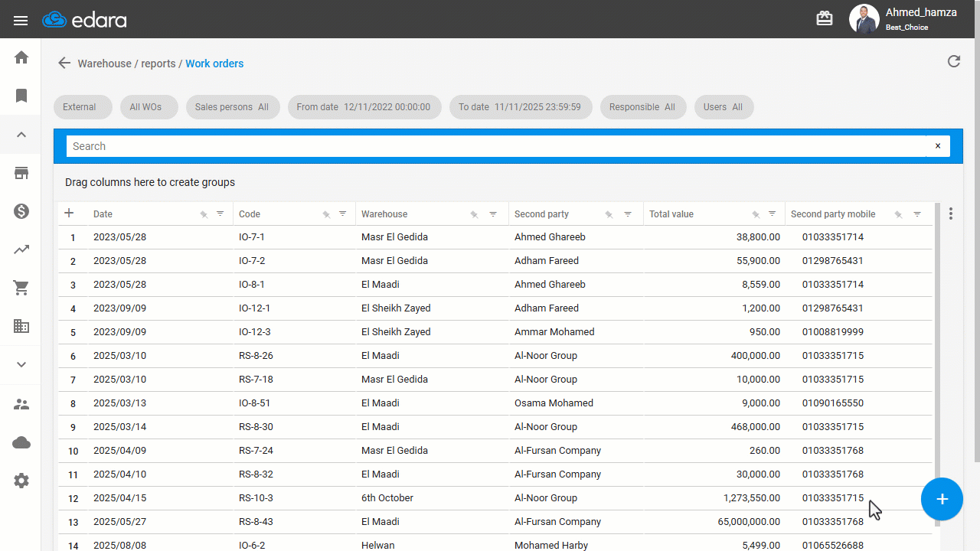Click into the Search field
980x551 pixels.
[x=496, y=146]
